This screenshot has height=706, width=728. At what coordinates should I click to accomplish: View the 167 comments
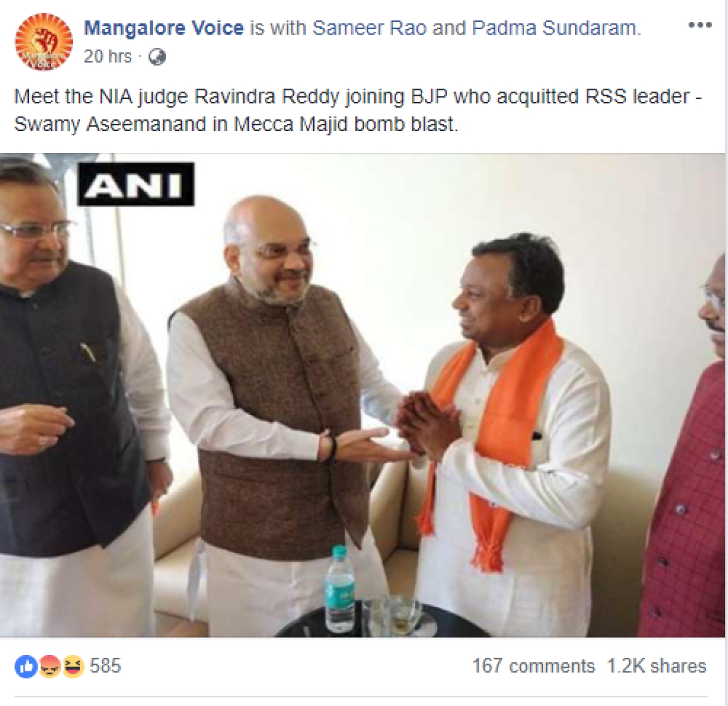tap(533, 666)
